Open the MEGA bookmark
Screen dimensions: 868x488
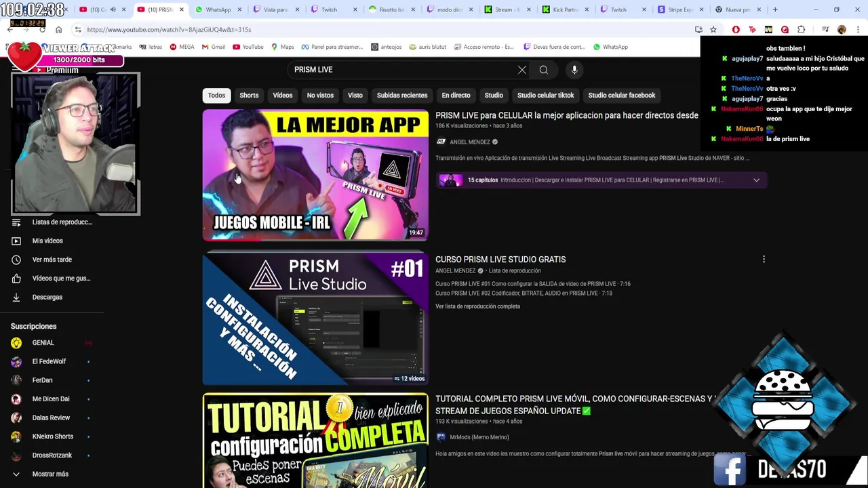tap(182, 47)
